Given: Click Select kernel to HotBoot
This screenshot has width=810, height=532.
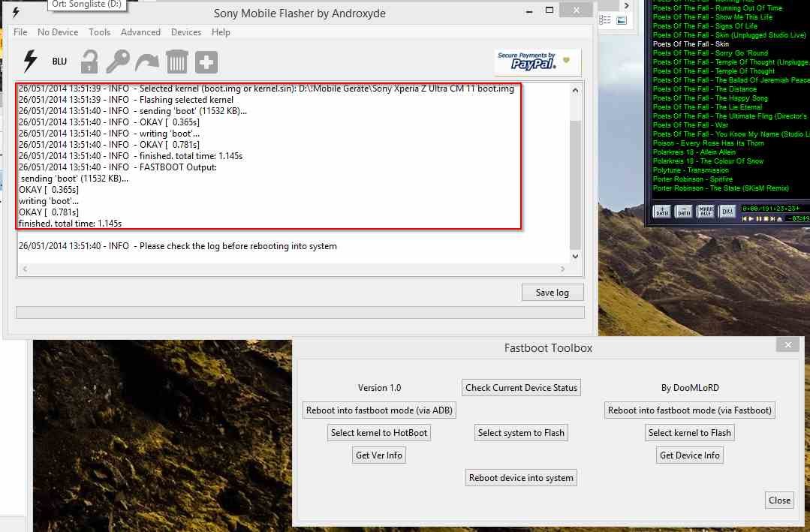Looking at the screenshot, I should click(379, 433).
